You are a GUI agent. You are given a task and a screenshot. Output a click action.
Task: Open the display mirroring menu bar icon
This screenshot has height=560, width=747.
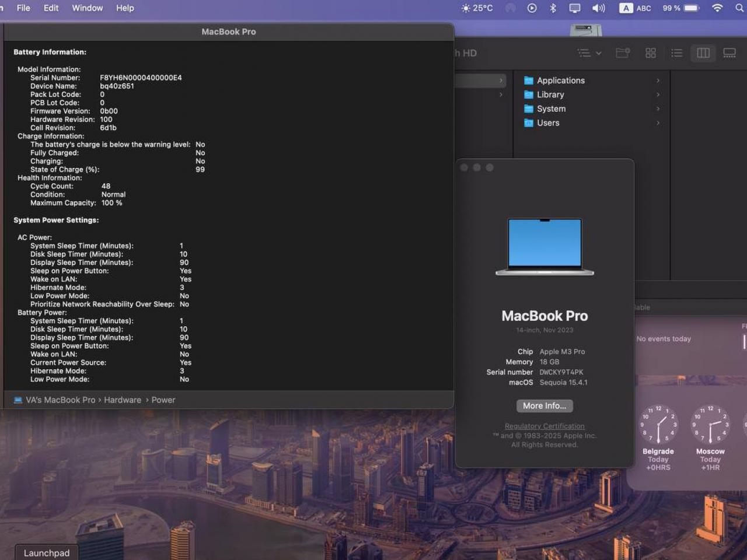click(x=575, y=8)
